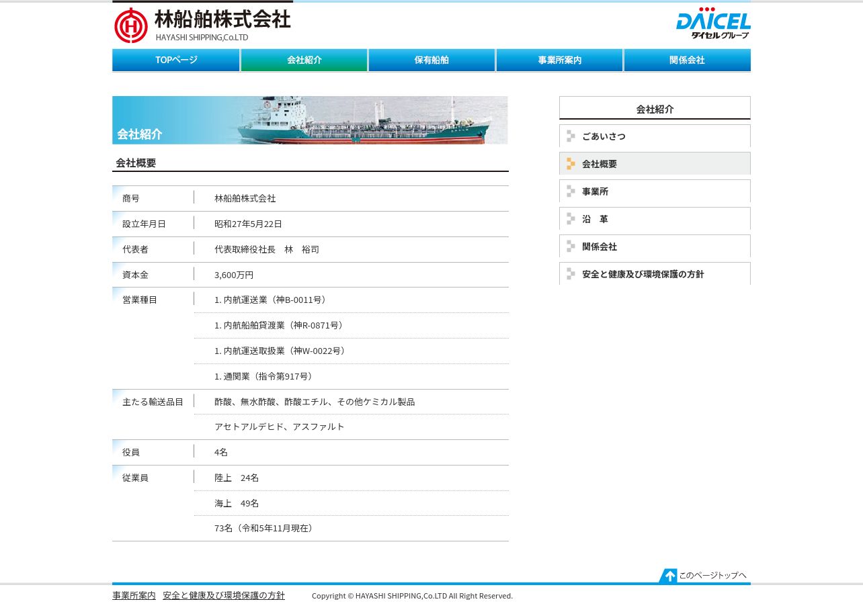This screenshot has height=616, width=863.
Task: Open the 保有船舶 navigation tab
Action: pos(431,60)
